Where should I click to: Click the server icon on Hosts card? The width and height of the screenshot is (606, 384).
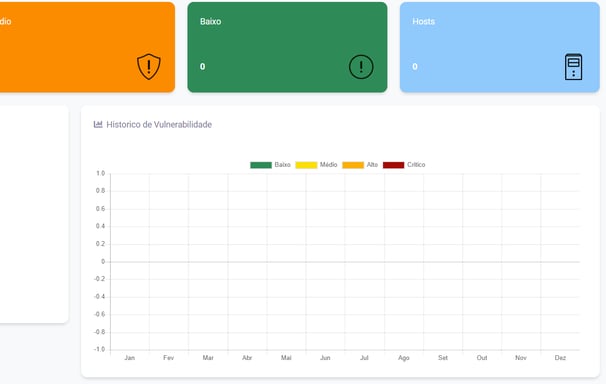click(574, 67)
